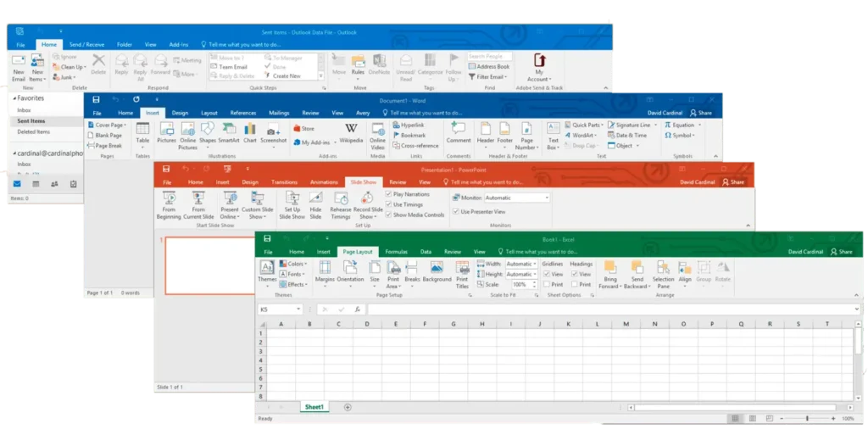Toggle Show Media Controls checkbox
The height and width of the screenshot is (435, 868).
tap(388, 215)
